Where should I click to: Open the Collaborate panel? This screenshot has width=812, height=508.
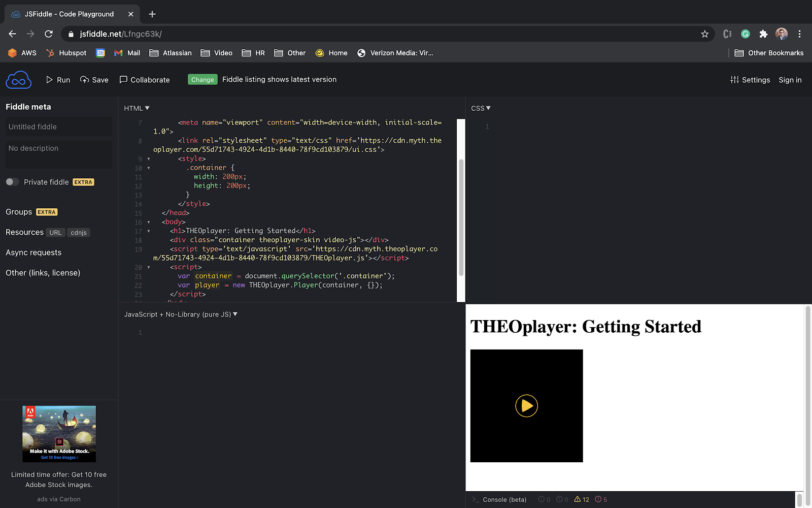(x=145, y=80)
